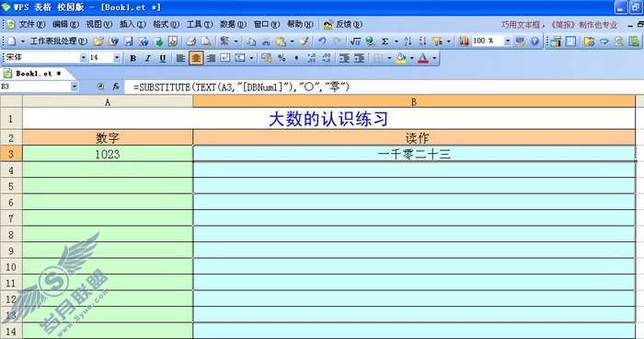The width and height of the screenshot is (644, 339).
Task: Click the 工作表批处理 button
Action: point(58,41)
